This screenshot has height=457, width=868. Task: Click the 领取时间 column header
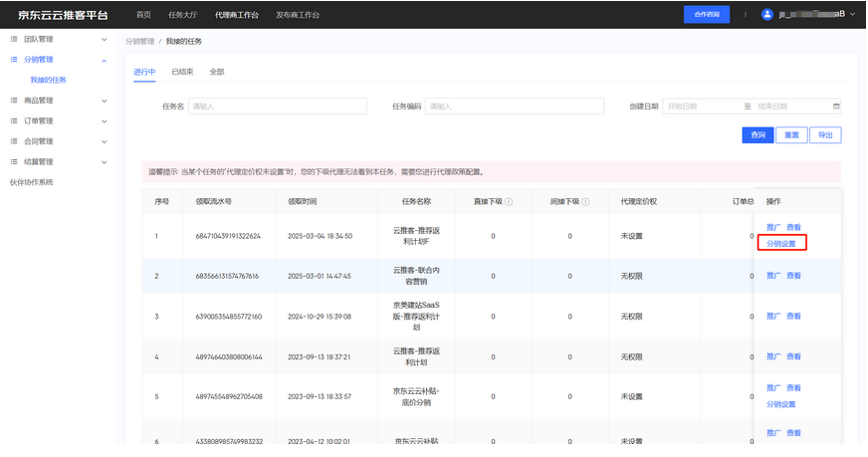pos(303,202)
